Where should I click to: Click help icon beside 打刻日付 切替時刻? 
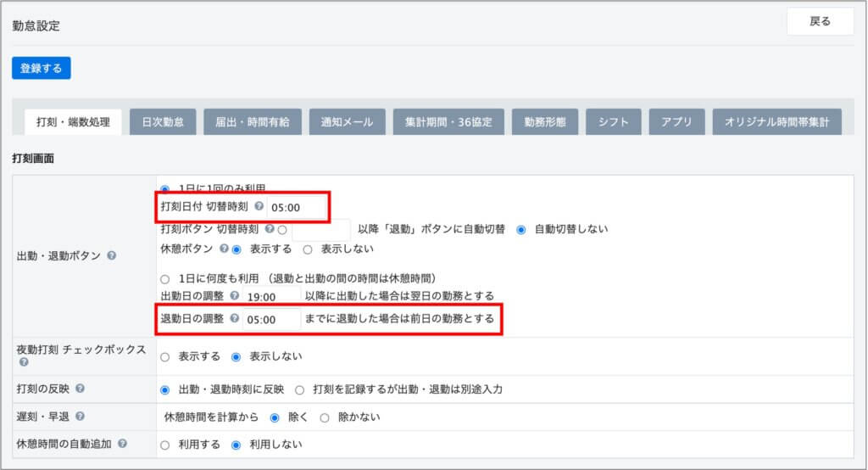259,206
